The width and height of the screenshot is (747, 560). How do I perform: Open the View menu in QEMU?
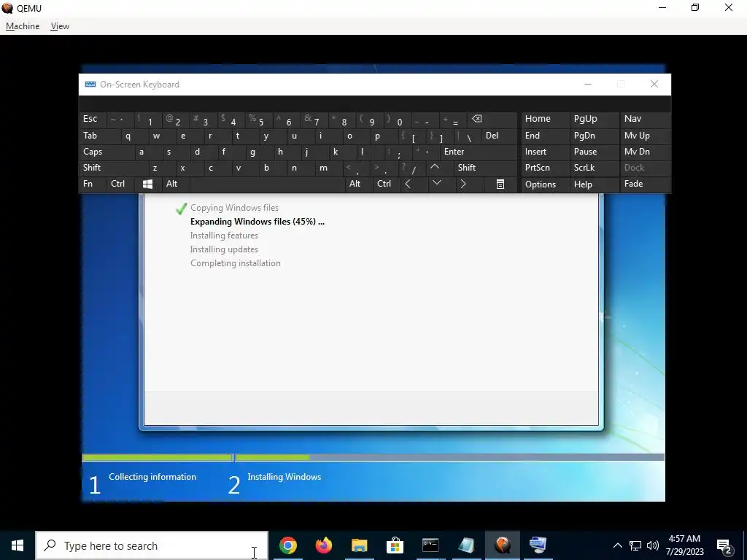pos(60,26)
